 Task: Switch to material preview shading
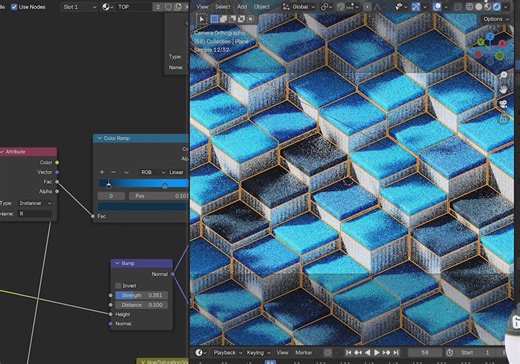click(487, 7)
